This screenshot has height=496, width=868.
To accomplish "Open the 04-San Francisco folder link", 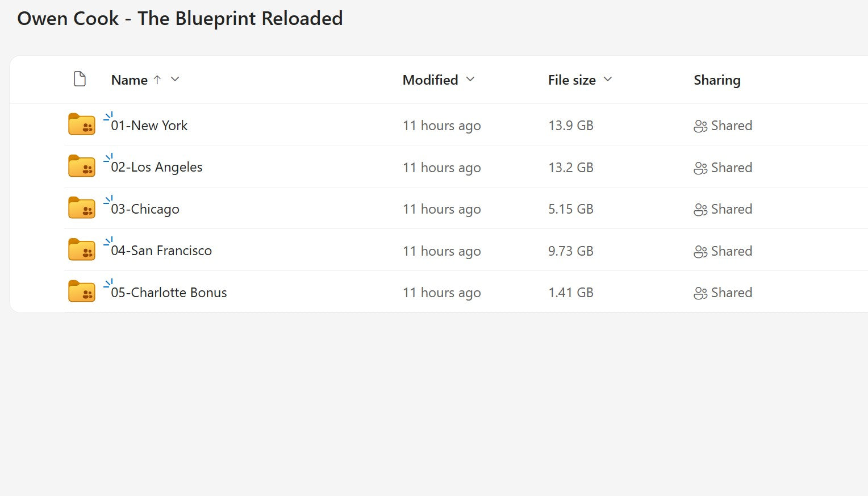I will (162, 250).
